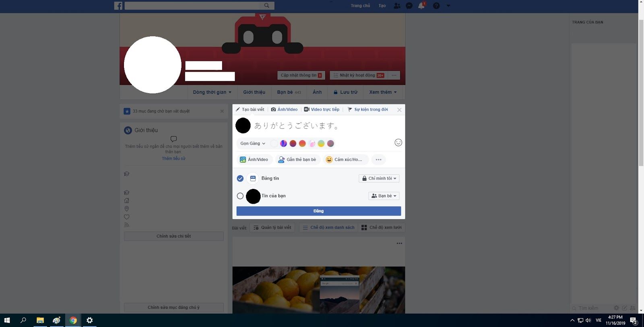The image size is (644, 327).
Task: Click the new message compose icon in chat
Action: [x=625, y=308]
